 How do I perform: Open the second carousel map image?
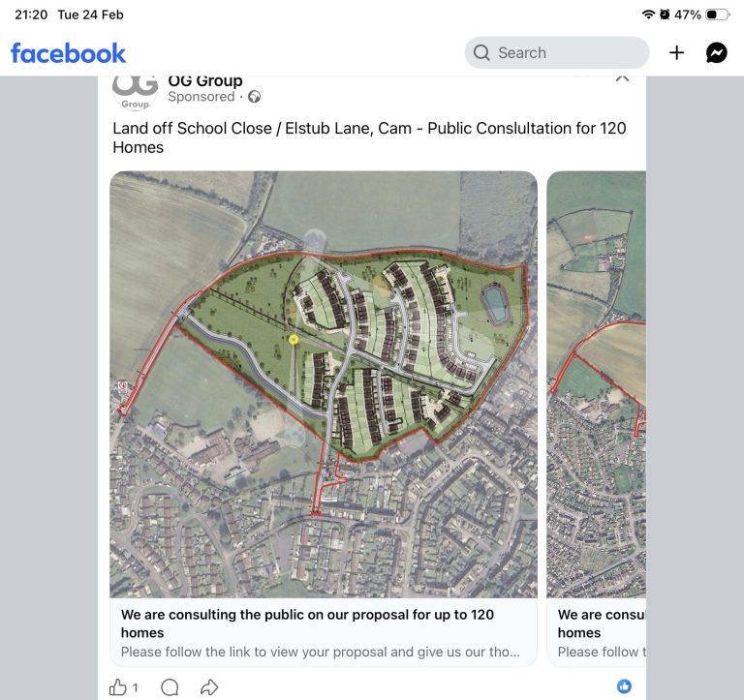tap(596, 383)
